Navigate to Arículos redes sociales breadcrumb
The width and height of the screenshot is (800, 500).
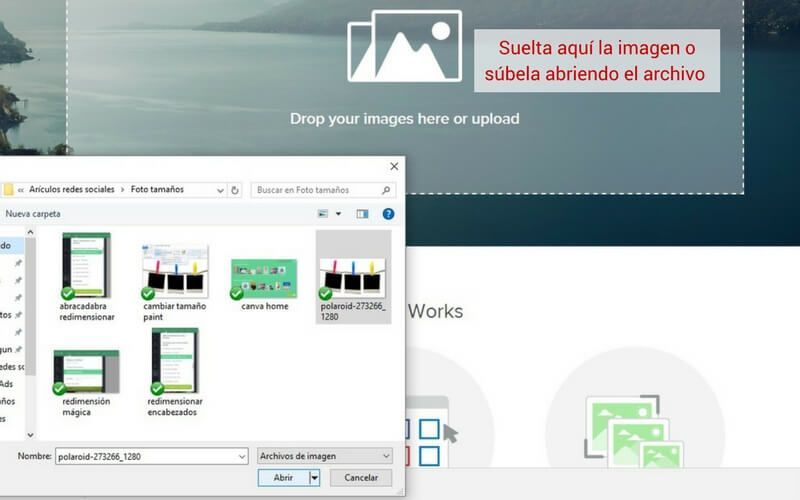pyautogui.click(x=73, y=189)
